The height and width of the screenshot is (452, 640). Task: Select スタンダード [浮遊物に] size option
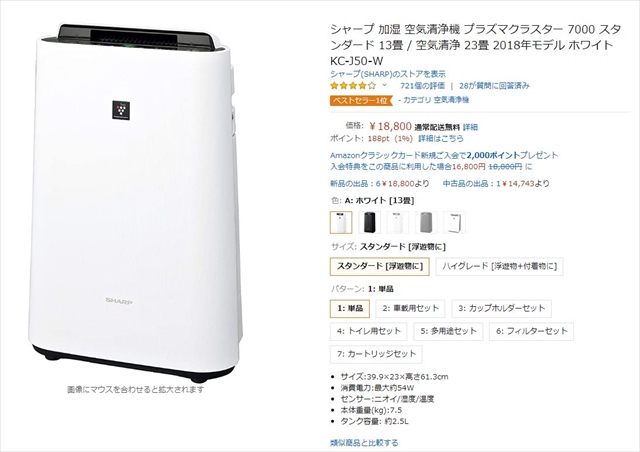pos(380,266)
